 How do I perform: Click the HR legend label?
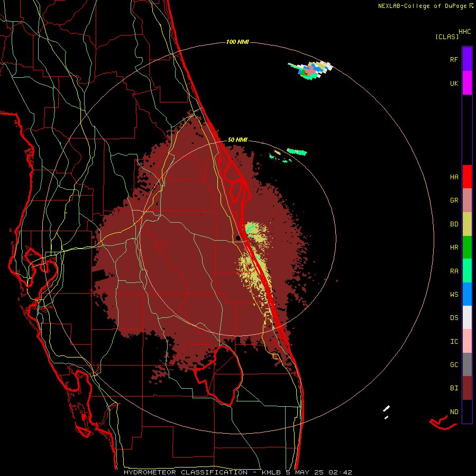[454, 248]
